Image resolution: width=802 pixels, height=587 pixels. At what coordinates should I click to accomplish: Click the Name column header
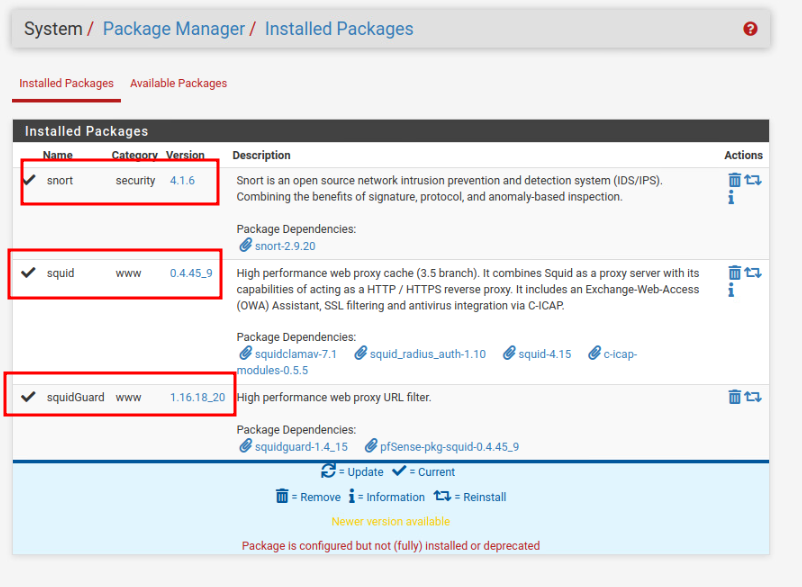pos(58,155)
